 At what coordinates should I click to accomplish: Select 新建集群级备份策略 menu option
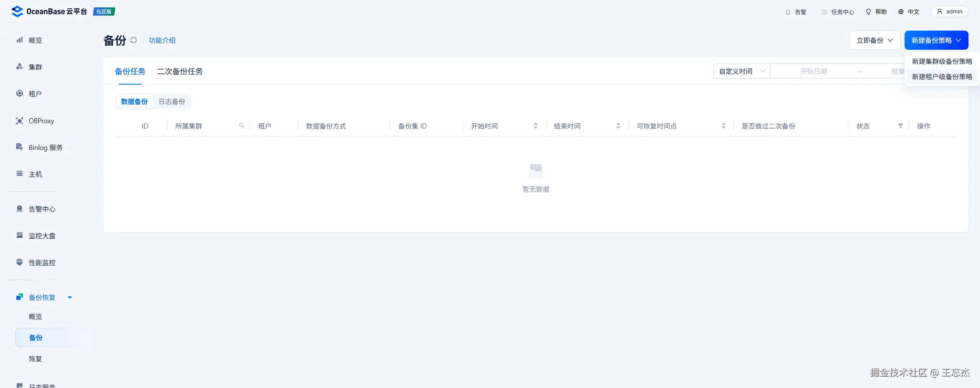942,61
